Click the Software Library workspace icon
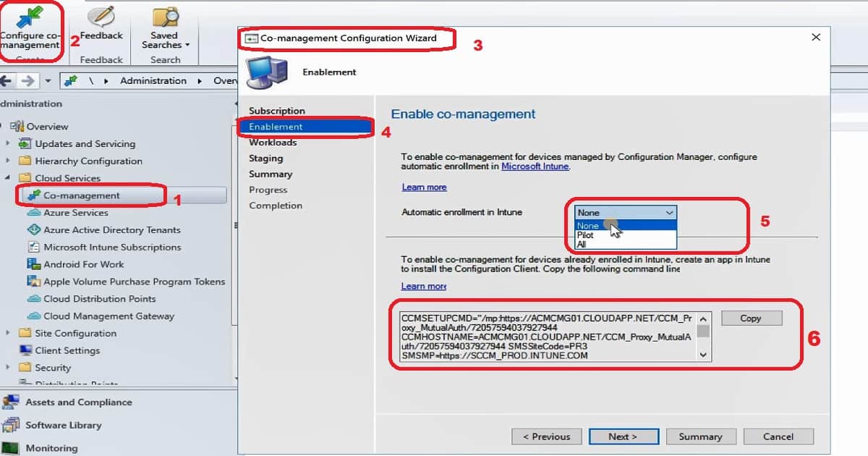Viewport: 868px width, 456px height. point(10,425)
